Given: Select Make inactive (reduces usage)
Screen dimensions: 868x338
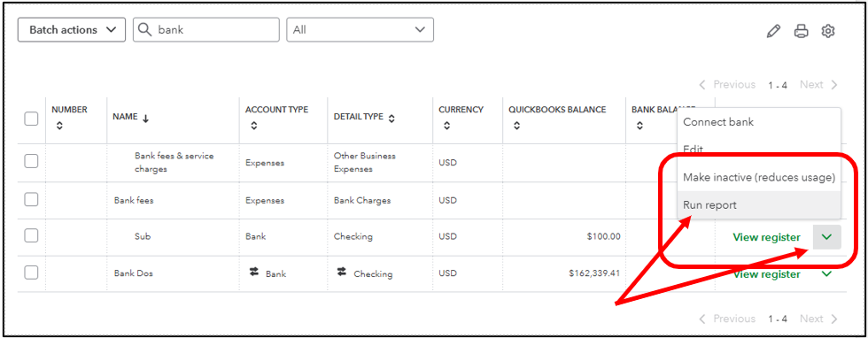Looking at the screenshot, I should [759, 177].
